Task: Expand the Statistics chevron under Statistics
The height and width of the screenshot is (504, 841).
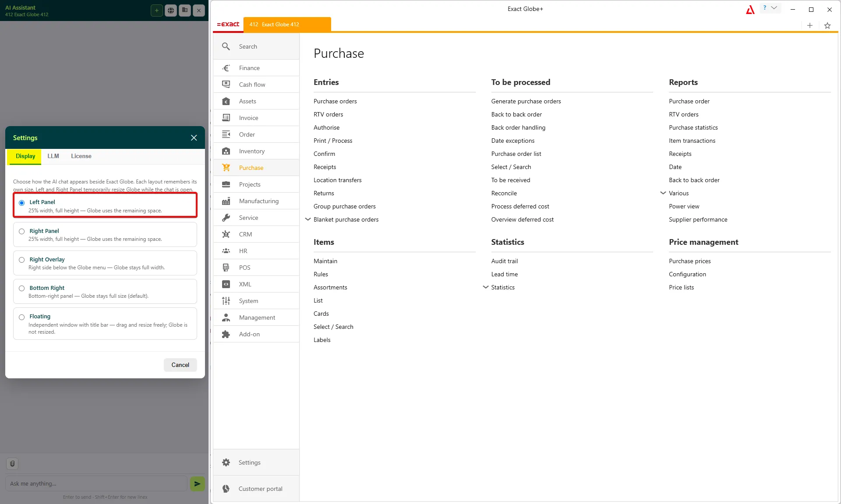Action: coord(486,287)
